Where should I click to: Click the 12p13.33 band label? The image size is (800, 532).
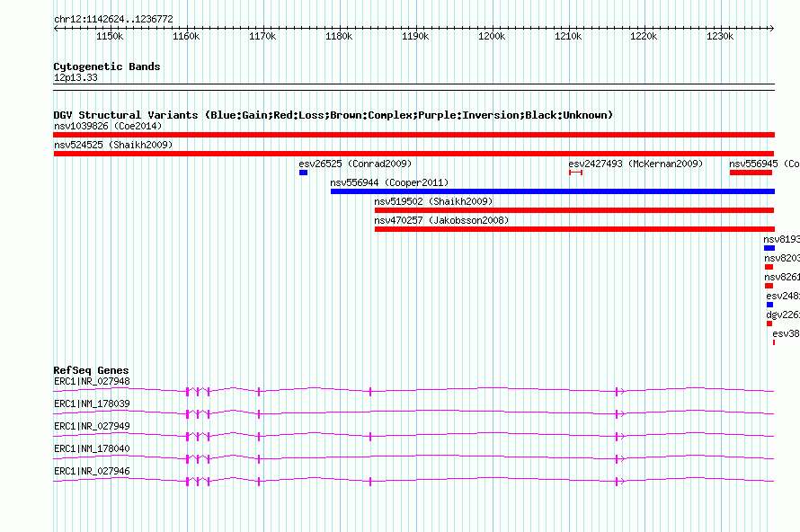pos(76,77)
